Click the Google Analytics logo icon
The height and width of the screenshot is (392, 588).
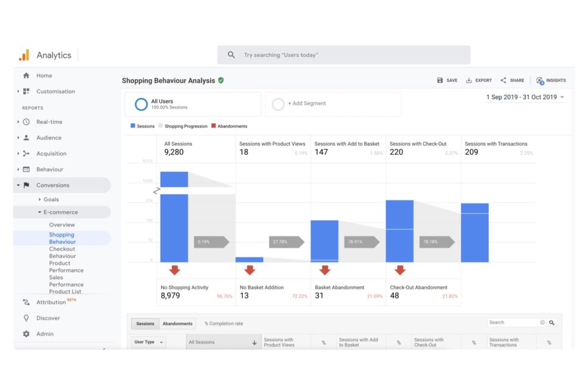[x=24, y=55]
